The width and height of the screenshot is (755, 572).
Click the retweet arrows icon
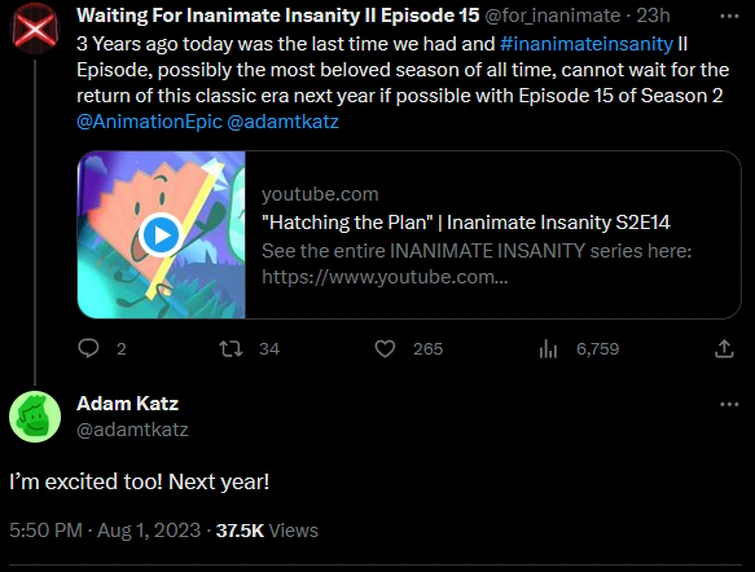coord(231,349)
